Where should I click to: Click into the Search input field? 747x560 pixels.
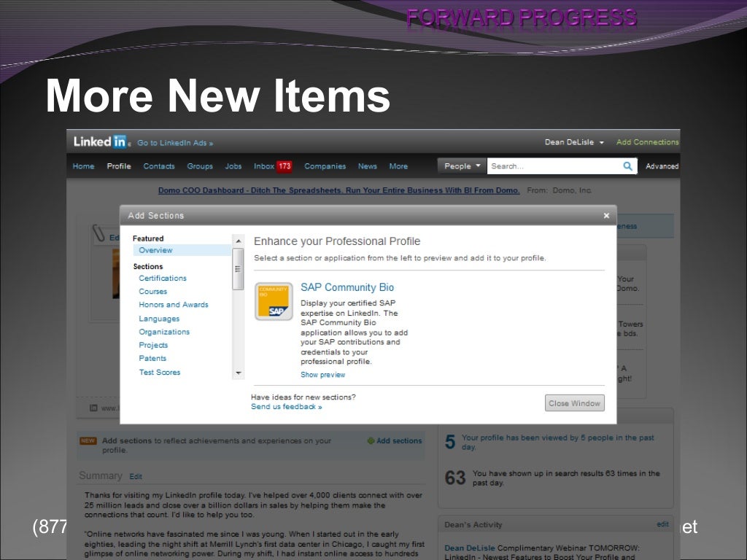click(554, 166)
